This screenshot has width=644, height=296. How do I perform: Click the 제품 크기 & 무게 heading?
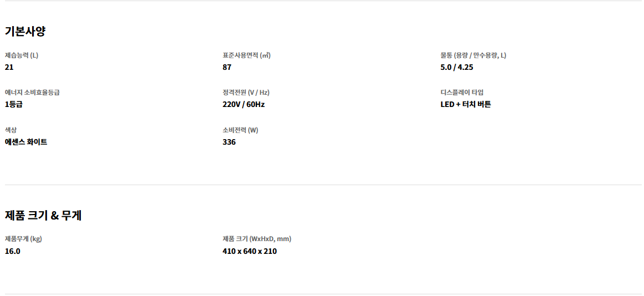43,215
